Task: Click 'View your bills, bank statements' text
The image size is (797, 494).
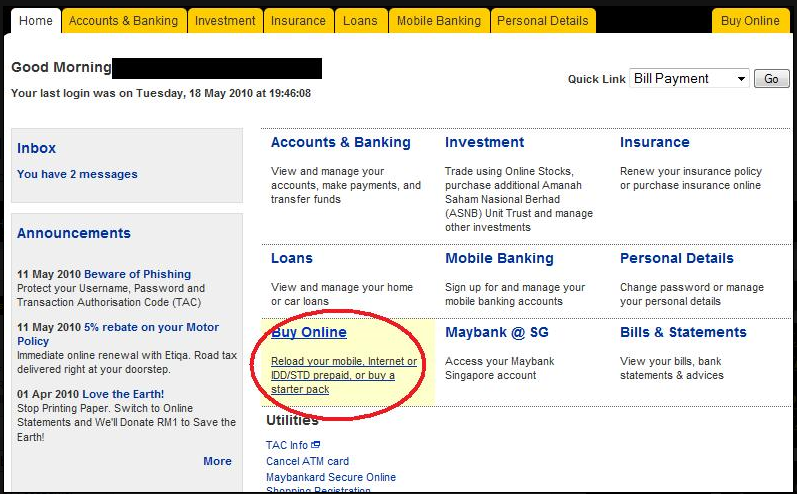Action: pos(671,368)
